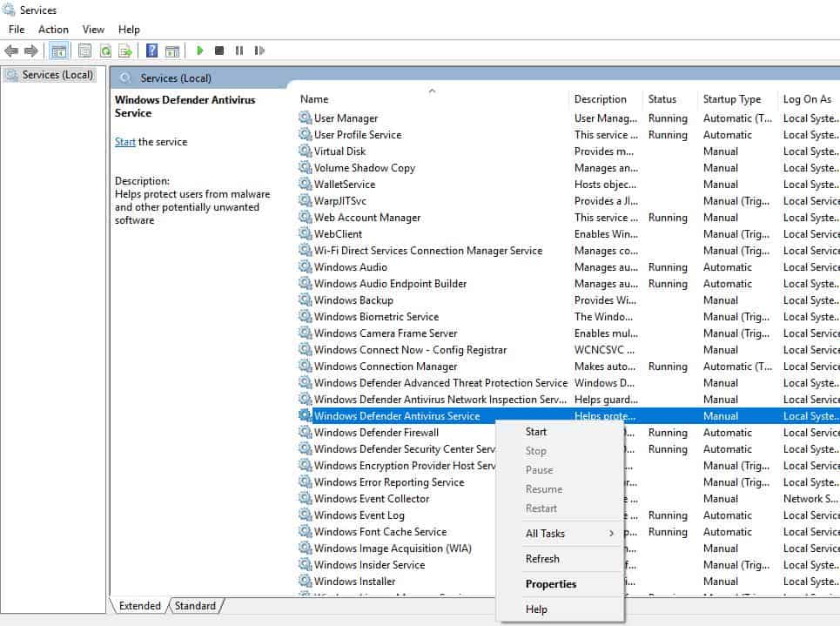Click the Refresh toolbar icon
The height and width of the screenshot is (626, 840).
[105, 50]
